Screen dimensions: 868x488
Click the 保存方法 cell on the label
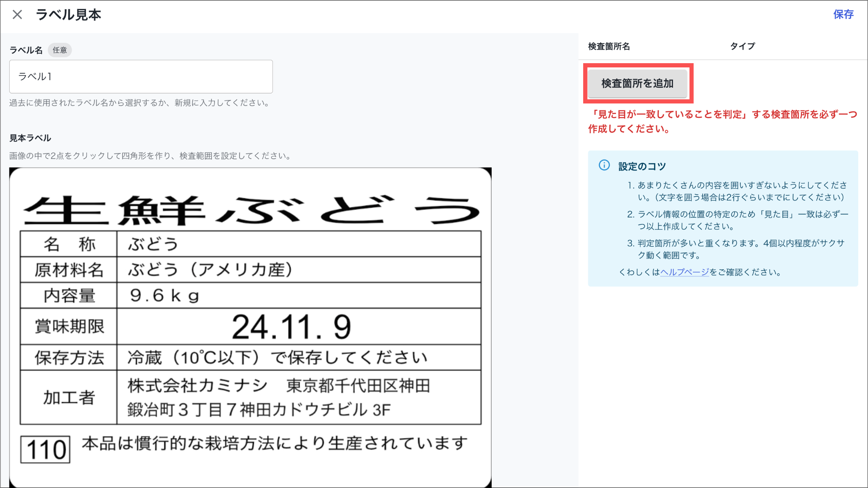69,357
